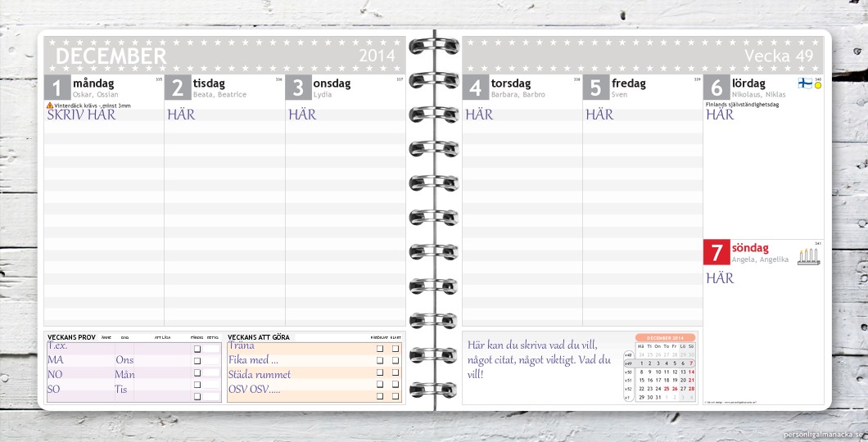The image size is (868, 442).
Task: Click the Vecka 49 header label
Action: click(779, 56)
